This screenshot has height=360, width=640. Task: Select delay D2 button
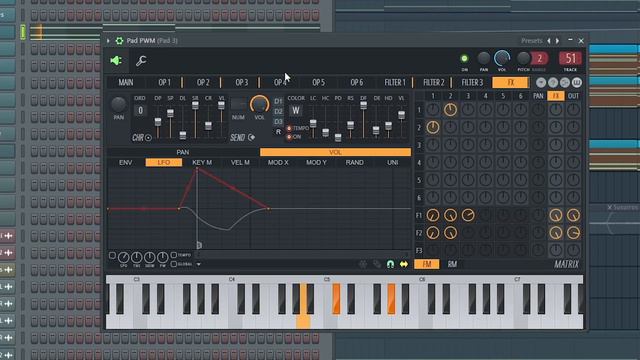278,111
